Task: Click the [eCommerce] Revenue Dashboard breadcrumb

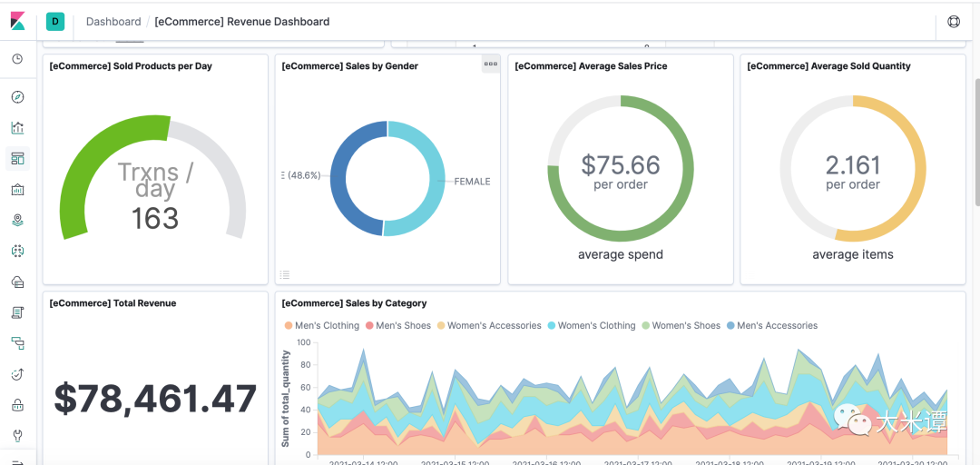Action: (x=242, y=21)
